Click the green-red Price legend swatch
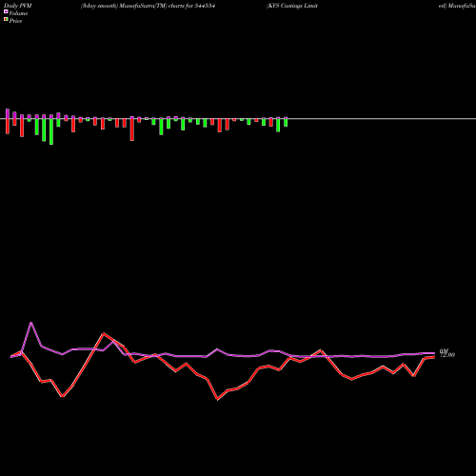Screen dimensions: 476x476 tap(6, 20)
